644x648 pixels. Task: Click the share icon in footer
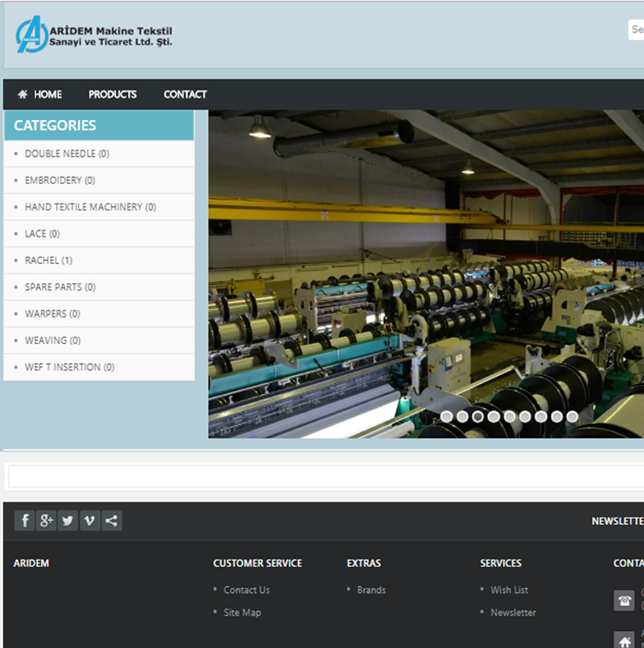click(112, 521)
